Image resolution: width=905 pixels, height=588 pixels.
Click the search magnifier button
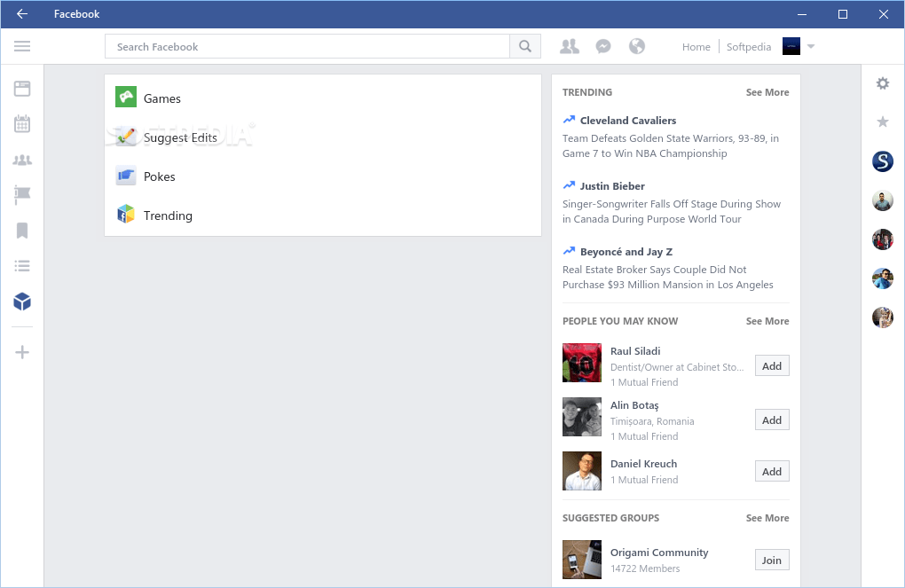pos(525,46)
